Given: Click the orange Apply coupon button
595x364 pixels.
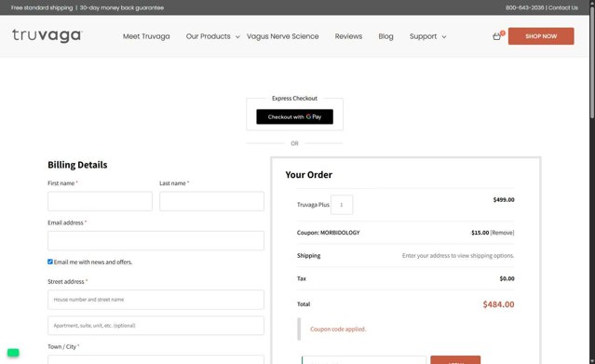Looking at the screenshot, I should 455,360.
